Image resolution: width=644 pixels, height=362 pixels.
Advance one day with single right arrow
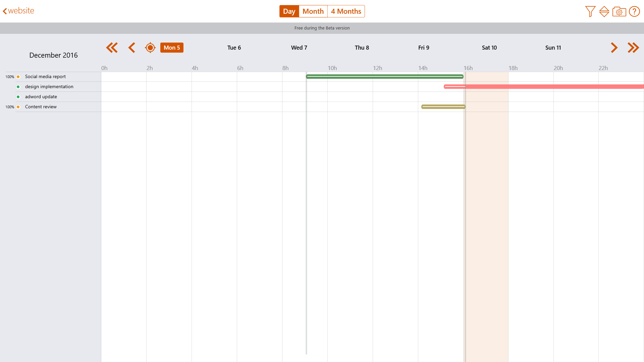click(x=614, y=48)
